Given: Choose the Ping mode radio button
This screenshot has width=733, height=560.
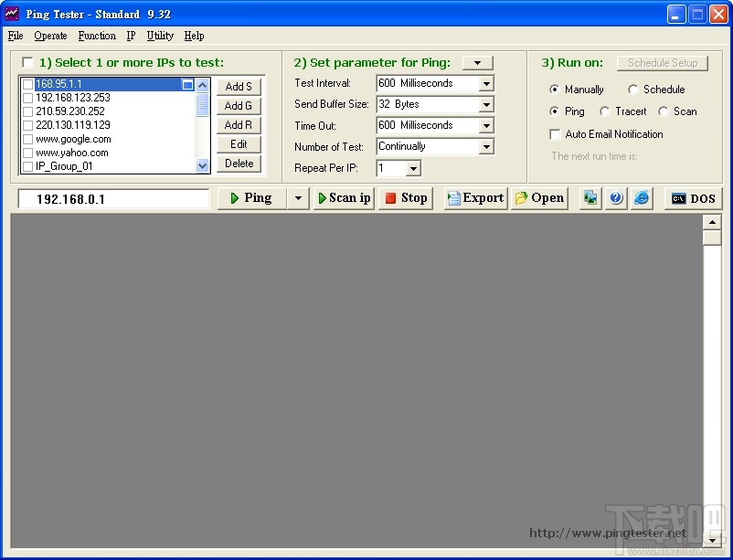Looking at the screenshot, I should coord(555,111).
